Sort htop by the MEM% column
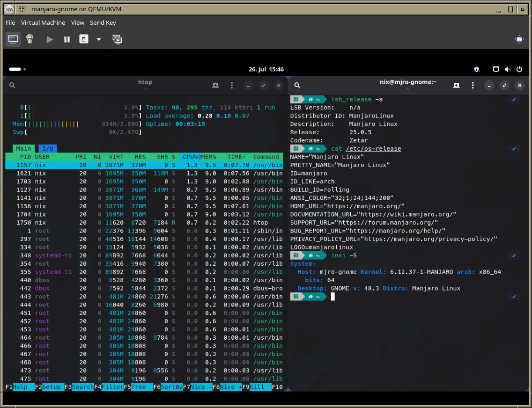Screen dimensions: 532x408 pyautogui.click(x=209, y=157)
